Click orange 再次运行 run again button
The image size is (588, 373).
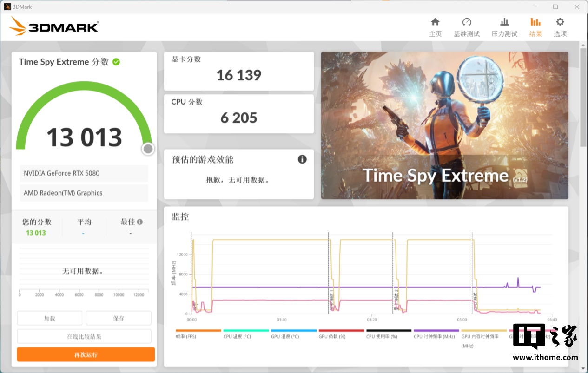click(x=86, y=354)
